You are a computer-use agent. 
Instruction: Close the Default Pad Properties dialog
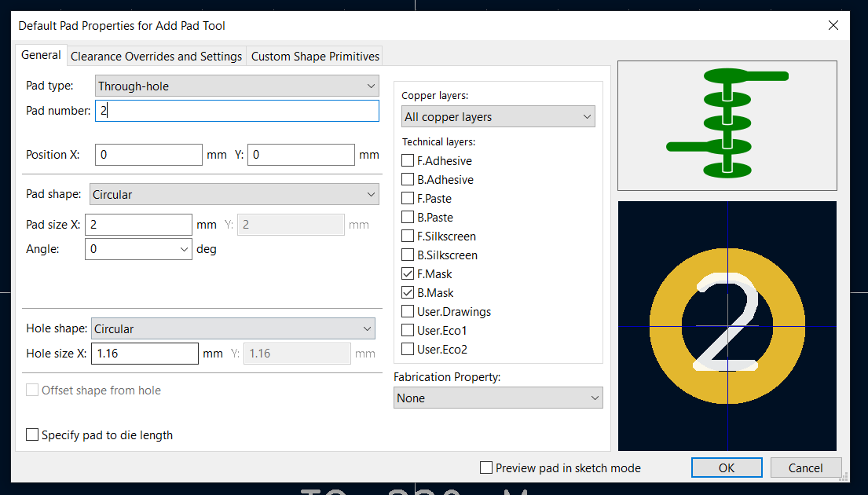pyautogui.click(x=833, y=25)
